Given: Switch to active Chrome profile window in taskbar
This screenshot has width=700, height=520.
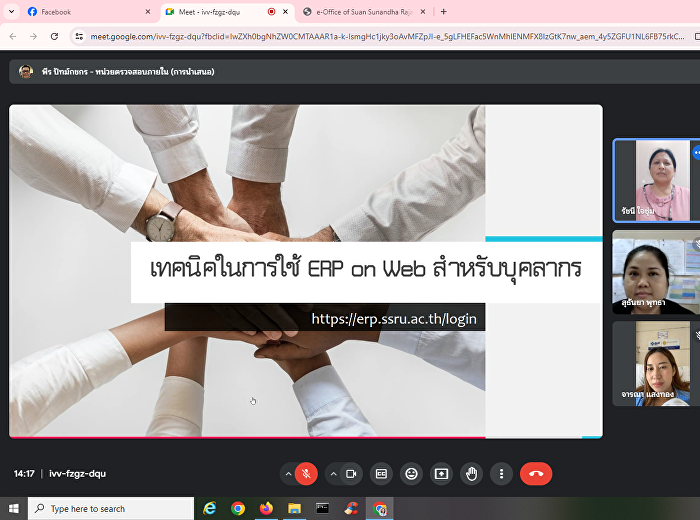Looking at the screenshot, I should (380, 508).
